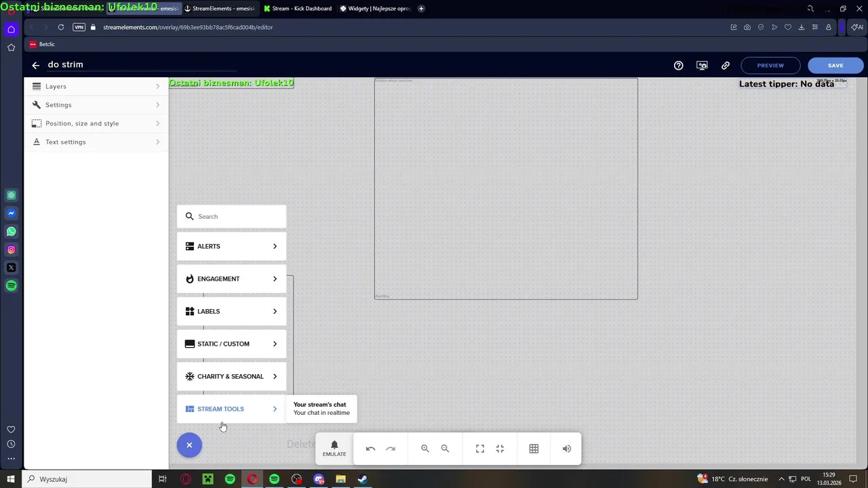
Task: Copy overlay URL with the link icon
Action: pyautogui.click(x=726, y=65)
